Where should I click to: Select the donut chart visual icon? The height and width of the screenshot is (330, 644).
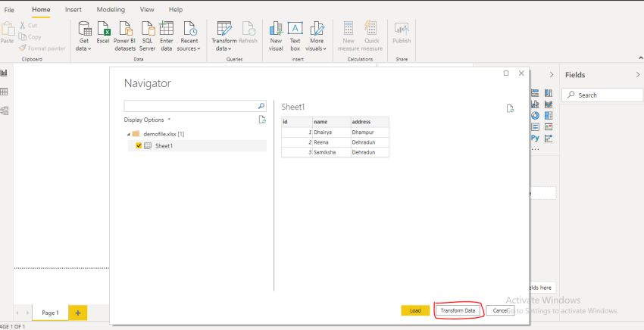(535, 116)
